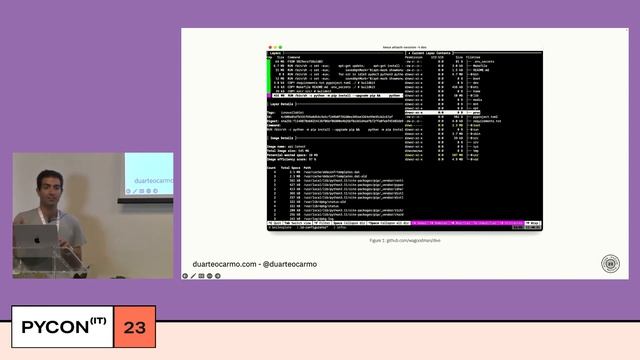
Task: Expand the etc directory in the file tree
Action: (475, 87)
